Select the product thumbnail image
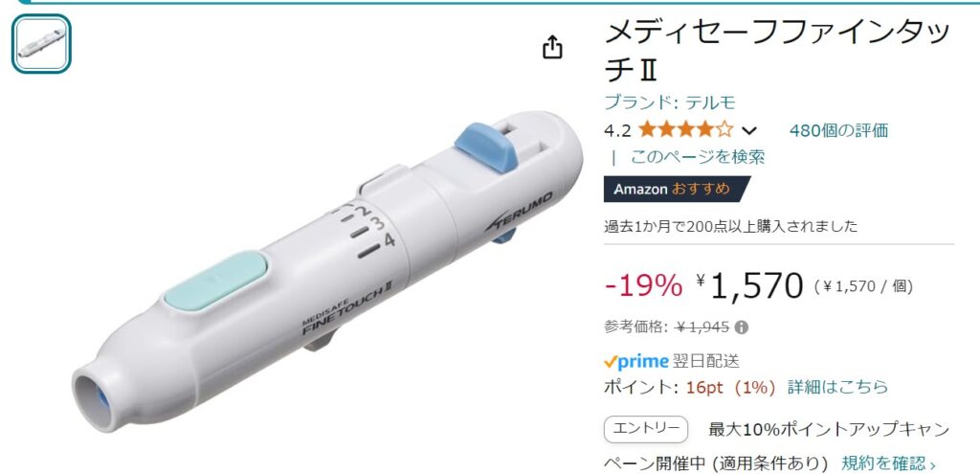This screenshot has height=474, width=980. 41,44
